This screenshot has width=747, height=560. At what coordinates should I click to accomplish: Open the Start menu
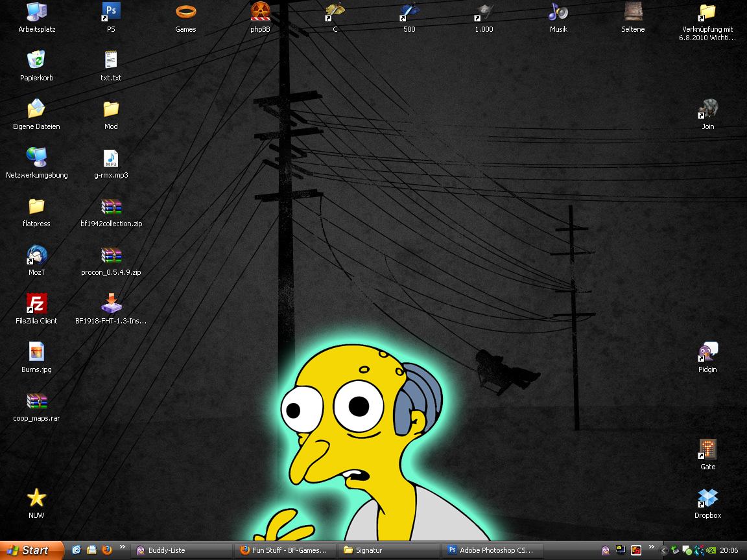(x=31, y=550)
